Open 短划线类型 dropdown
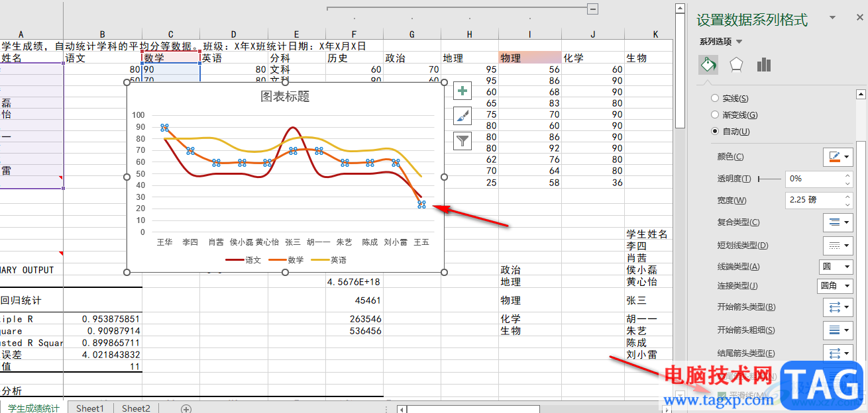Viewport: 868px width, 413px height. click(x=838, y=246)
